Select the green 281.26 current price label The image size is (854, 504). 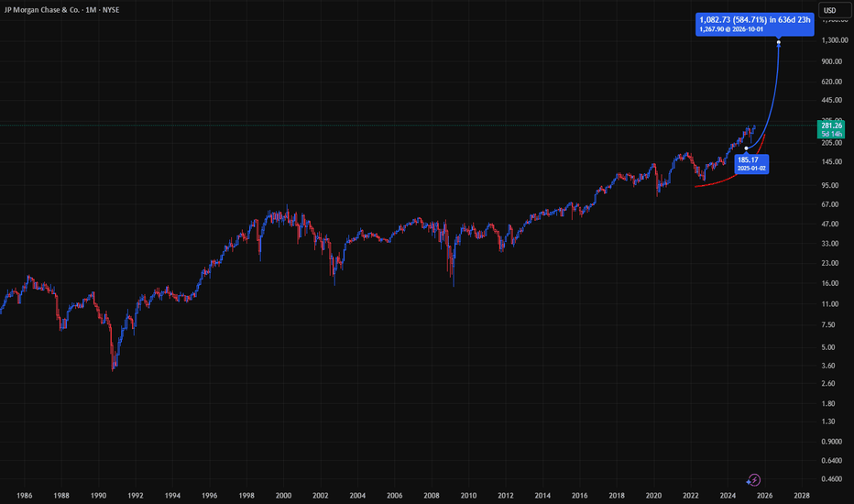click(831, 129)
